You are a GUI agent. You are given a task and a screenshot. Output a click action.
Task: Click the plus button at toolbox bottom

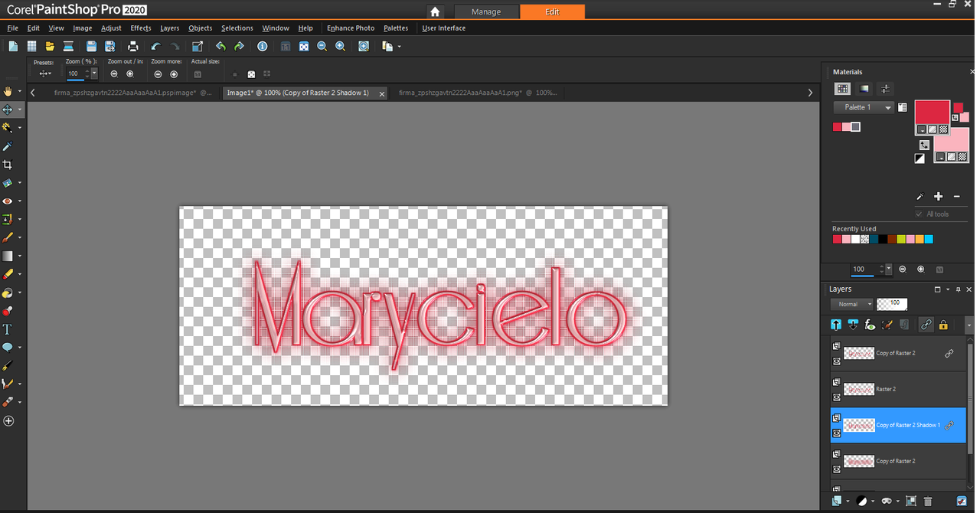[8, 421]
